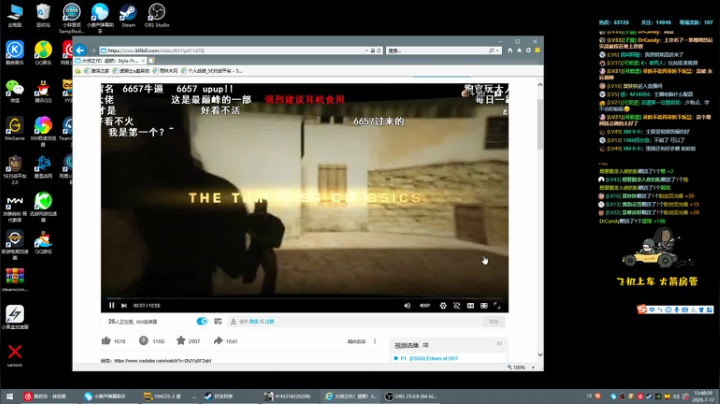Open QQ Music desktop shortcut

43,53
